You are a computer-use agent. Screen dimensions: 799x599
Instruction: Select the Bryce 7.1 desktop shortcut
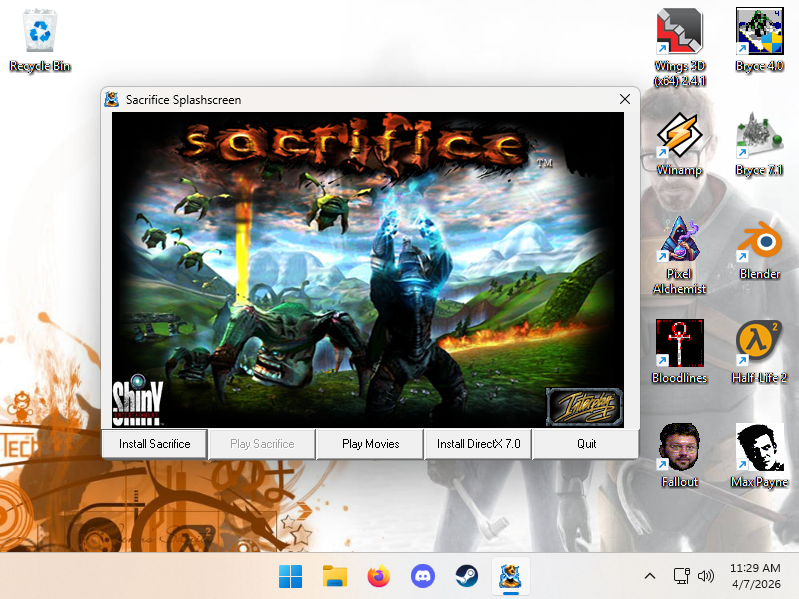759,145
